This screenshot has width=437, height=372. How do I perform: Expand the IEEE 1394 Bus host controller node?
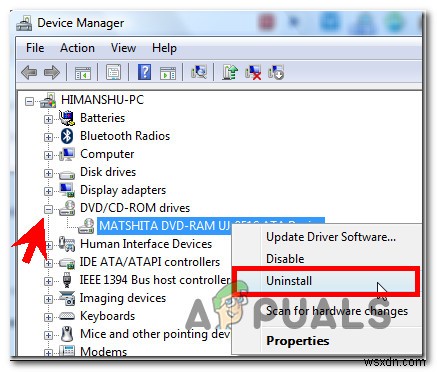tap(49, 281)
